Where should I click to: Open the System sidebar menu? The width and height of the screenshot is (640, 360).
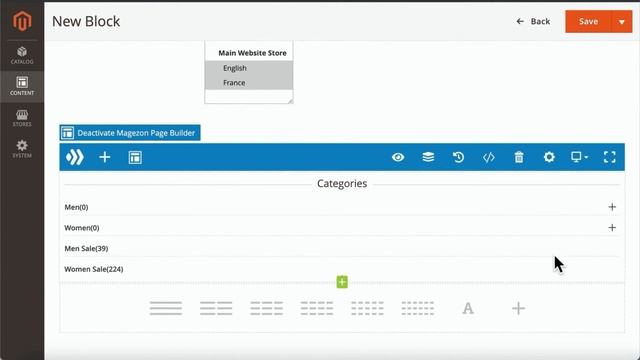click(x=22, y=149)
